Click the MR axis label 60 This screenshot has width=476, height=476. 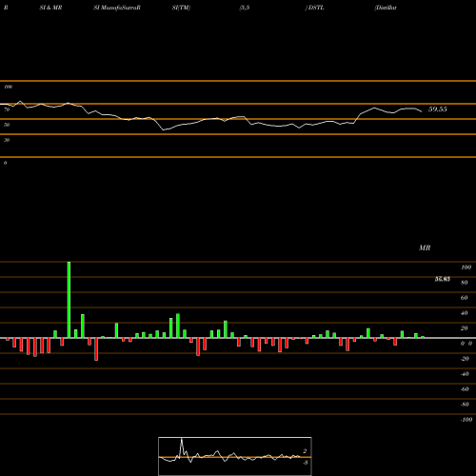click(x=465, y=298)
